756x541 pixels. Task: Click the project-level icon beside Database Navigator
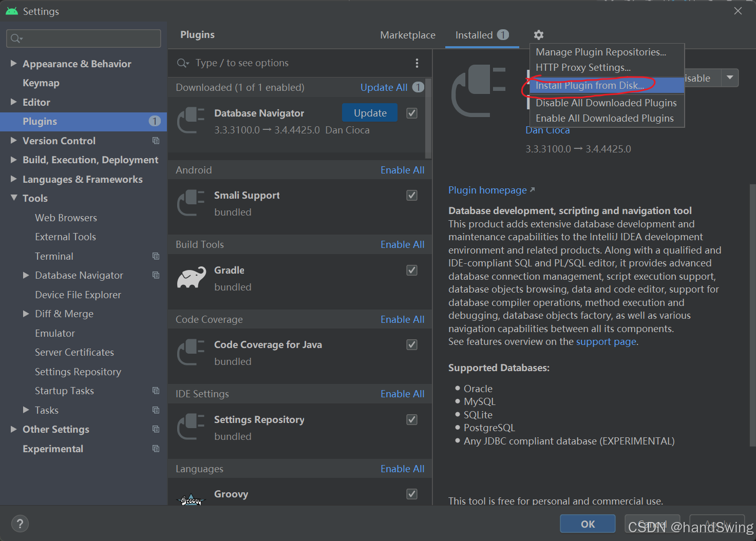pyautogui.click(x=156, y=275)
